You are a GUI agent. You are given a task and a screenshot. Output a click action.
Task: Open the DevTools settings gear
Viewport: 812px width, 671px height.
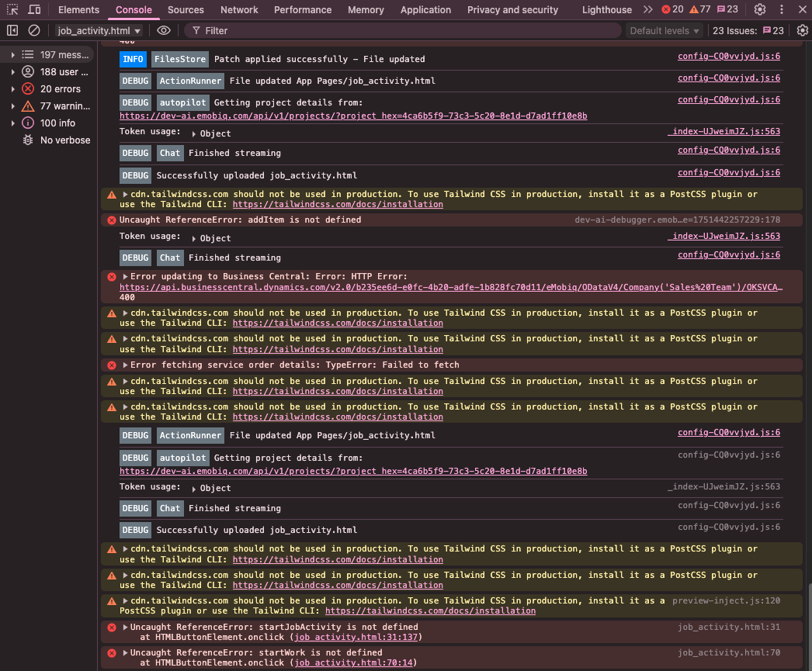[760, 9]
